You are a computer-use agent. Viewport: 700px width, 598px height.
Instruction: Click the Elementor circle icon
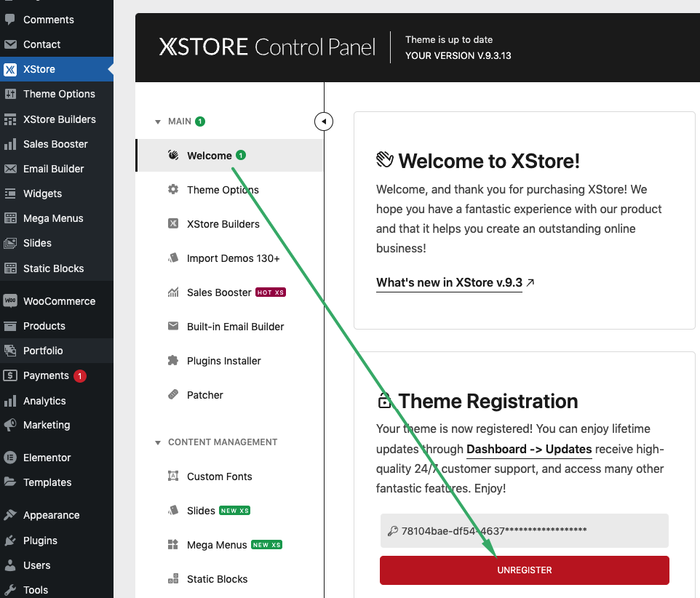point(9,458)
